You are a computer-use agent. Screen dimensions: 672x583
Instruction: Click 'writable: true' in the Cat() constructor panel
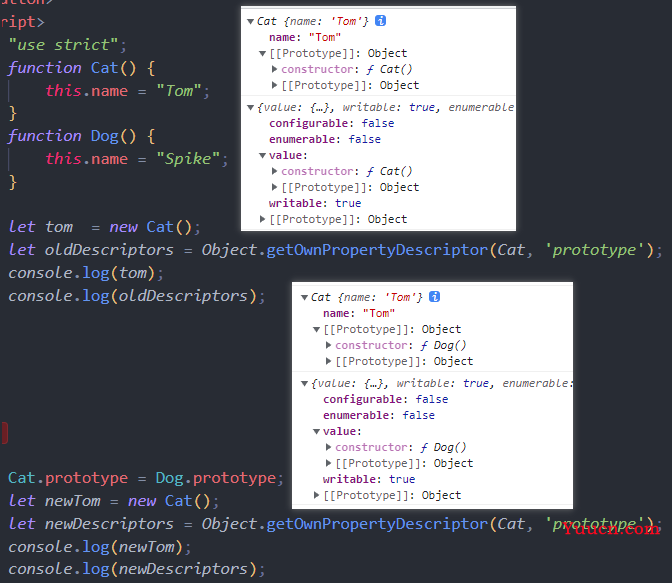coord(315,203)
